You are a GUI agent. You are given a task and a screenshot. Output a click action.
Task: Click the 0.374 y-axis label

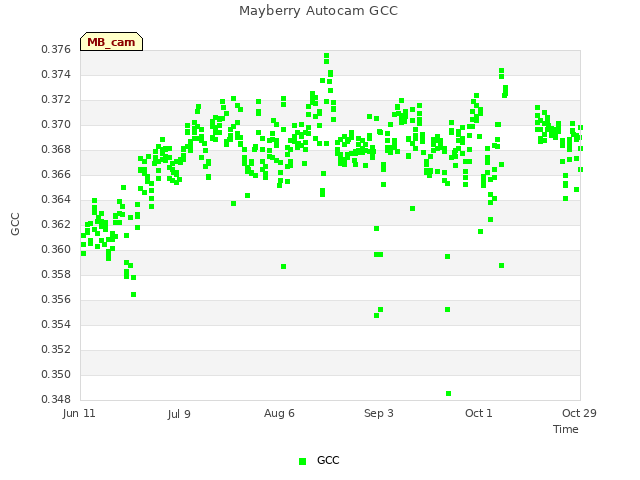pos(56,74)
